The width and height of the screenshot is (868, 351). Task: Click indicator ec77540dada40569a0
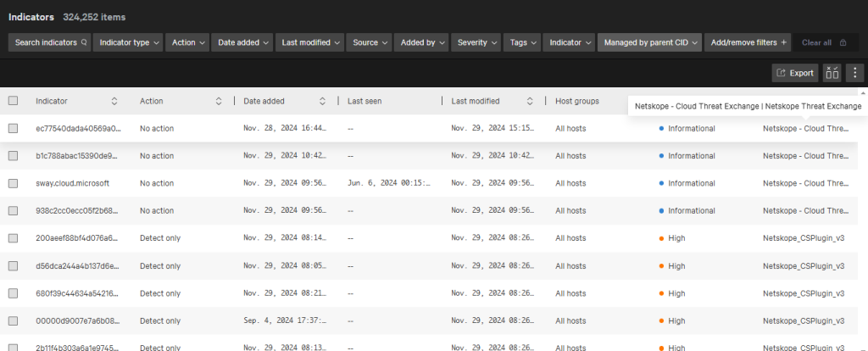(78, 128)
